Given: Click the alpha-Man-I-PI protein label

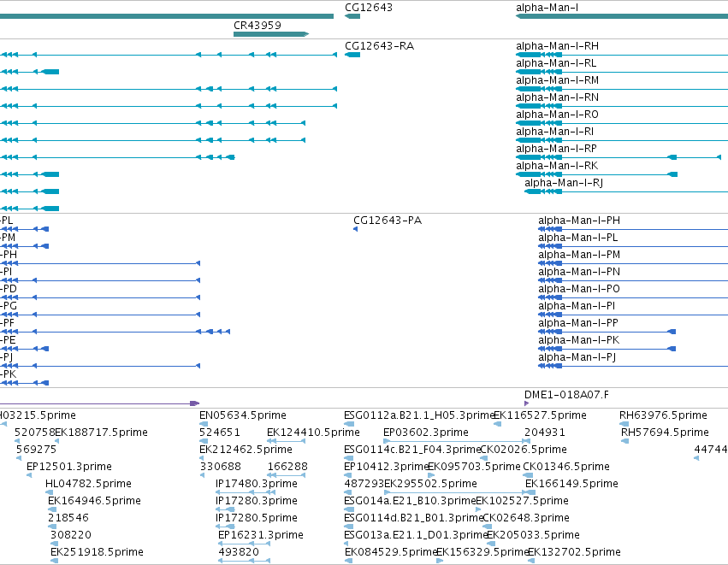Looking at the screenshot, I should (x=577, y=306).
